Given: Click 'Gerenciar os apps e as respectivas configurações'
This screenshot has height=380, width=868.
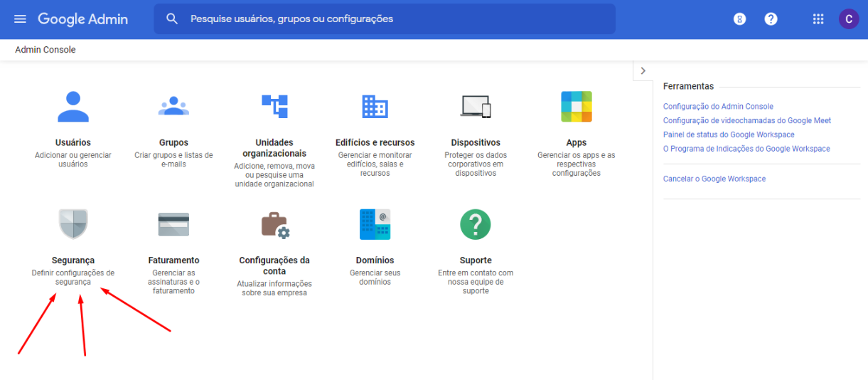Looking at the screenshot, I should [577, 164].
